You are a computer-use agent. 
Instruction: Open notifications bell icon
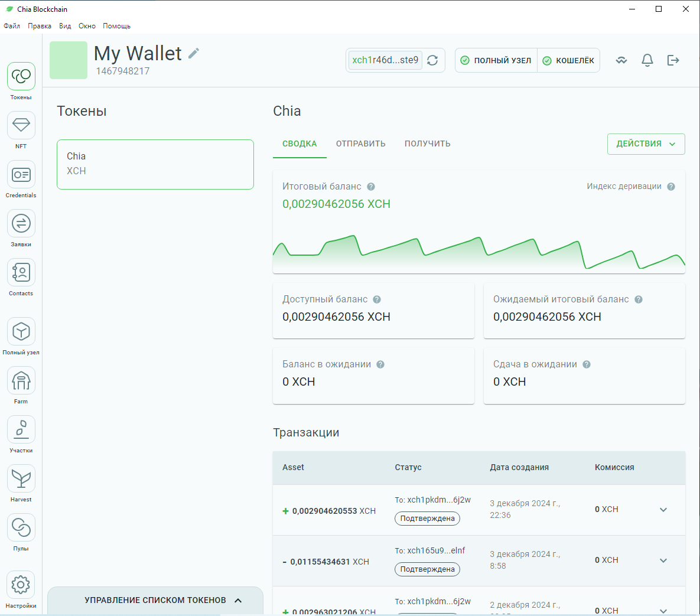point(647,60)
